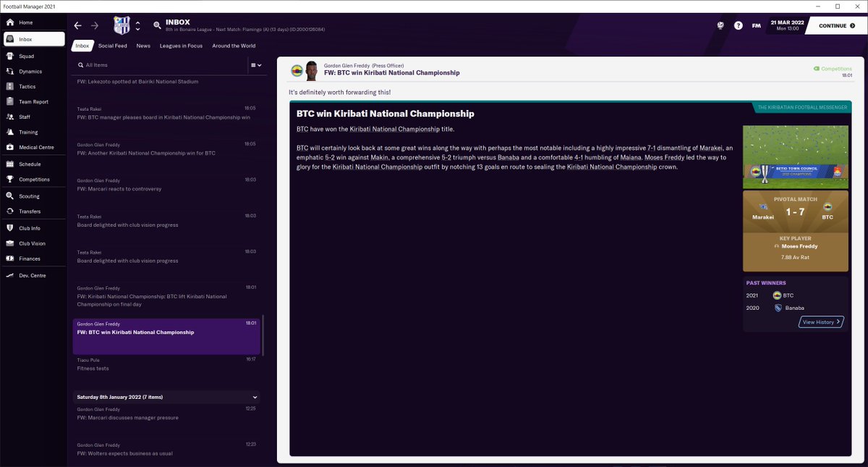Click the CONTINUE button
This screenshot has width=868, height=467.
pyautogui.click(x=838, y=25)
